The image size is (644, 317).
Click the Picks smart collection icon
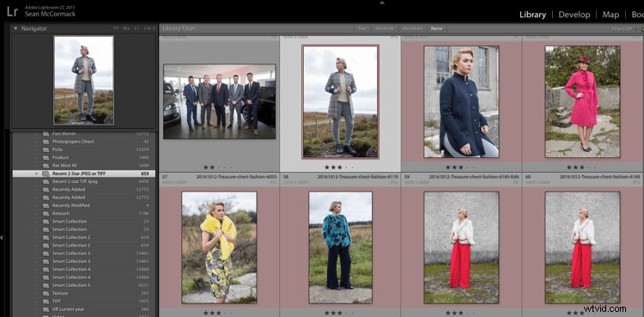point(46,149)
